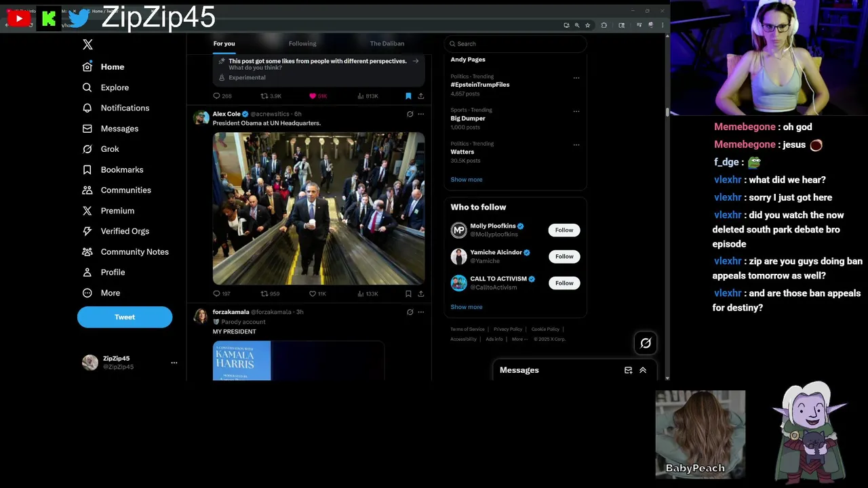Switch to The Daliban tab
868x488 pixels.
pyautogui.click(x=387, y=43)
